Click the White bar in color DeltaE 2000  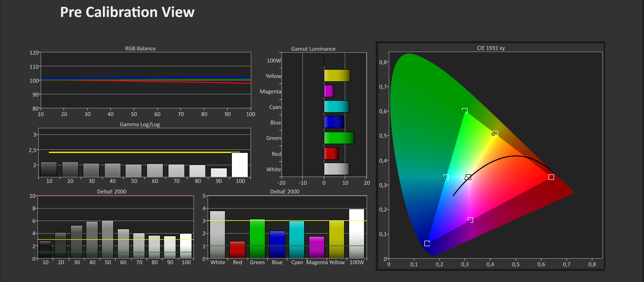pyautogui.click(x=218, y=234)
